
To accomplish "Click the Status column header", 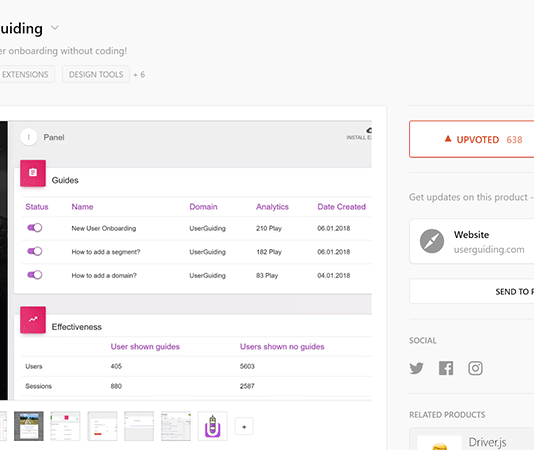I will [x=37, y=207].
